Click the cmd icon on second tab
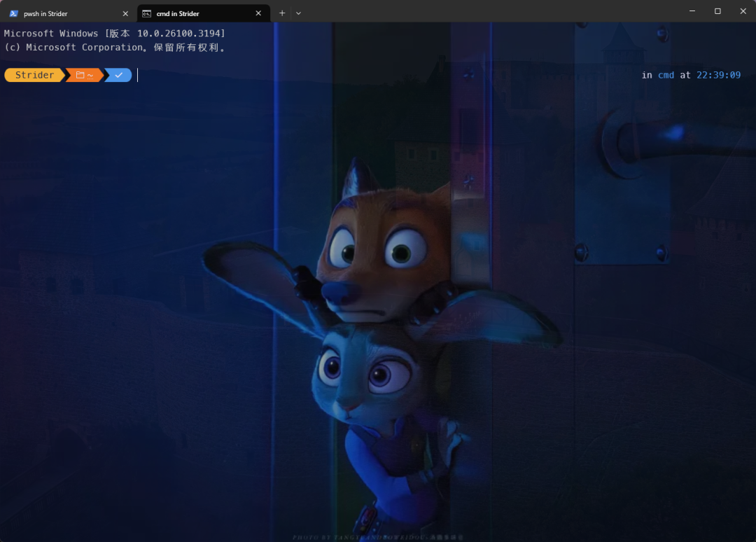756x542 pixels. tap(146, 13)
